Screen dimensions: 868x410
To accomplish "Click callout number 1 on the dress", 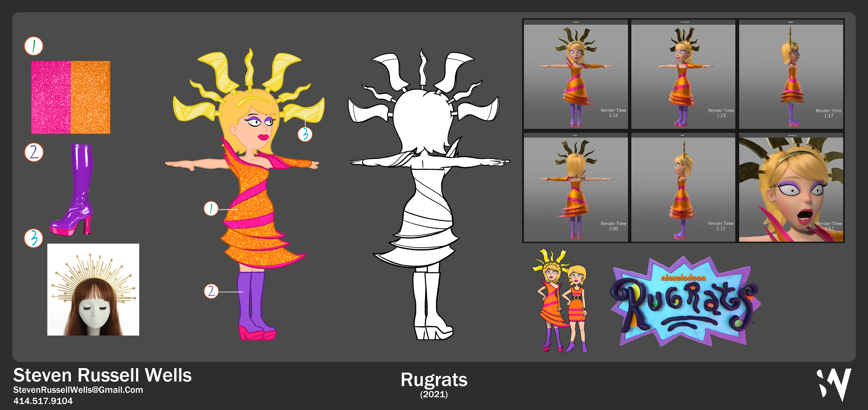I will (x=211, y=209).
